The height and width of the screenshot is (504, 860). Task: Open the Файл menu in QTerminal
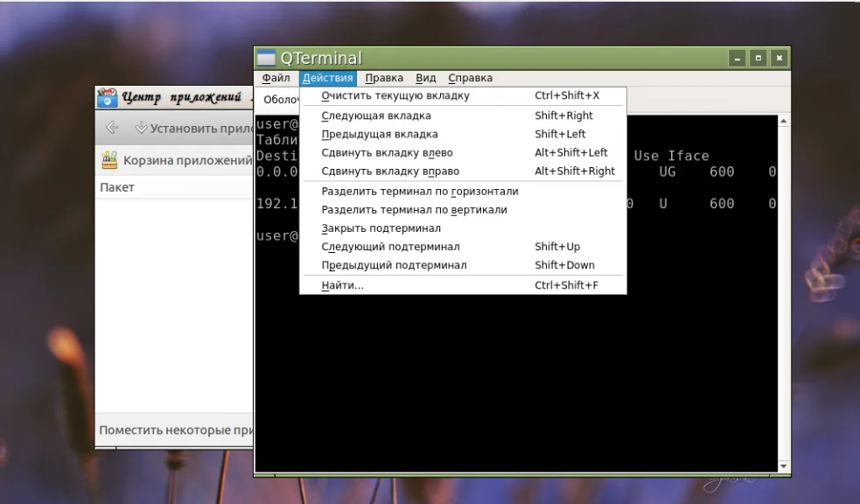(276, 78)
